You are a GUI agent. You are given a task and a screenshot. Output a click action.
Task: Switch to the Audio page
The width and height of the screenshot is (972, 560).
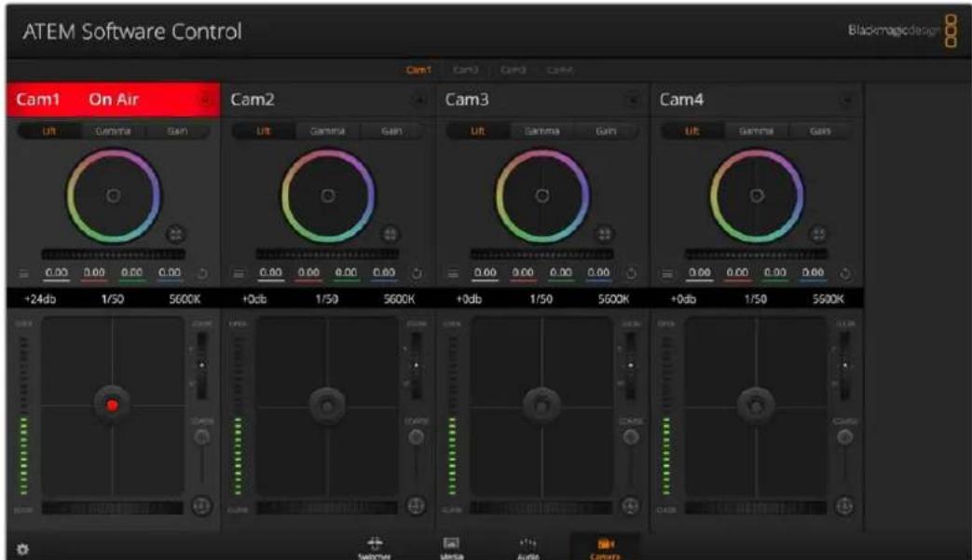(x=527, y=548)
